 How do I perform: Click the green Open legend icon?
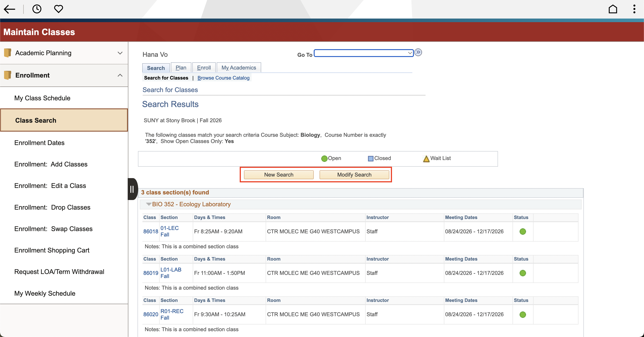[324, 159]
